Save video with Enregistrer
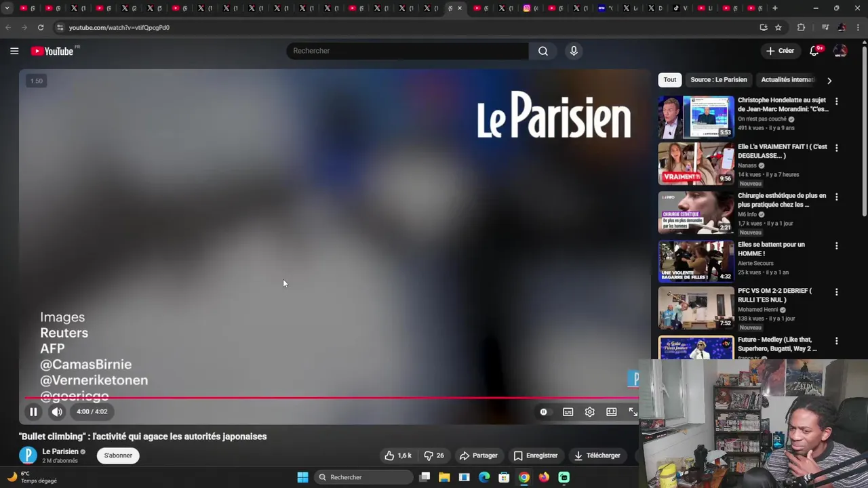868x488 pixels. (x=536, y=455)
